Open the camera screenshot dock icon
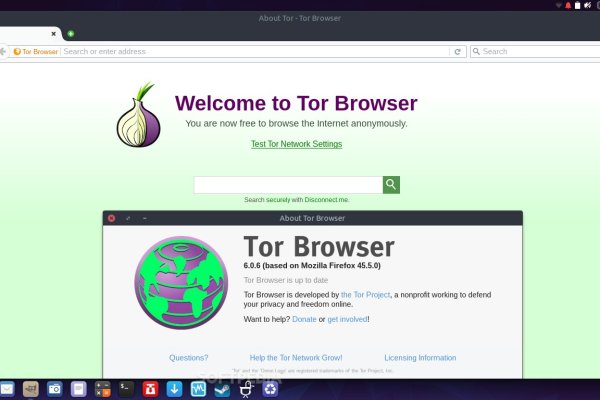The image size is (600, 400). [54, 388]
